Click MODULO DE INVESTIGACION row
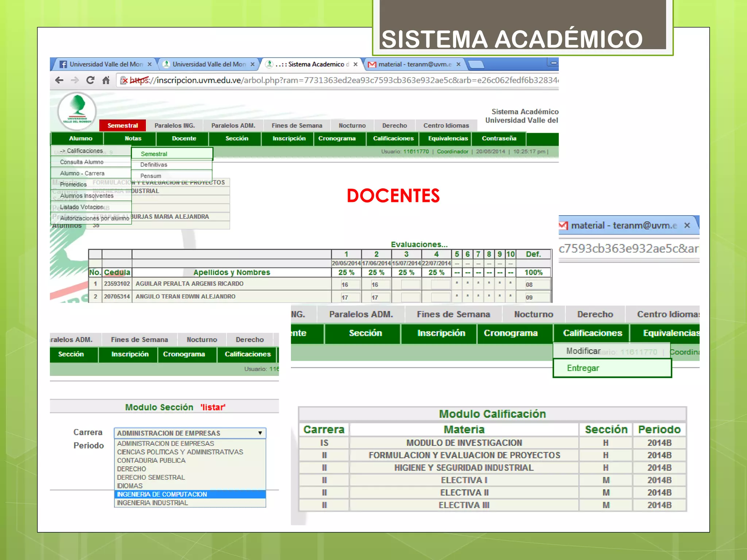Screen dimensions: 747x560 (x=492, y=443)
